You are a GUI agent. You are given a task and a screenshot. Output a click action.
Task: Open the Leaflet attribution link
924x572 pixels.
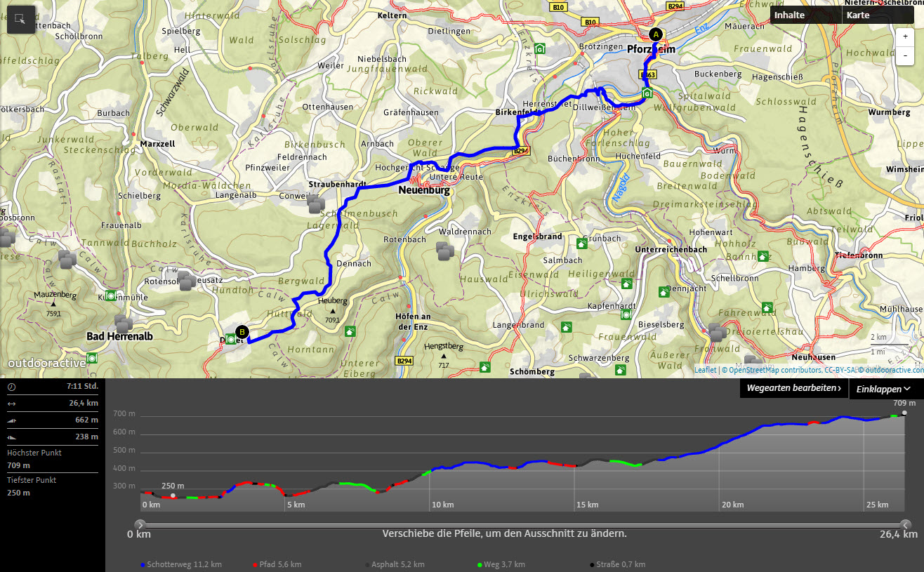point(705,370)
